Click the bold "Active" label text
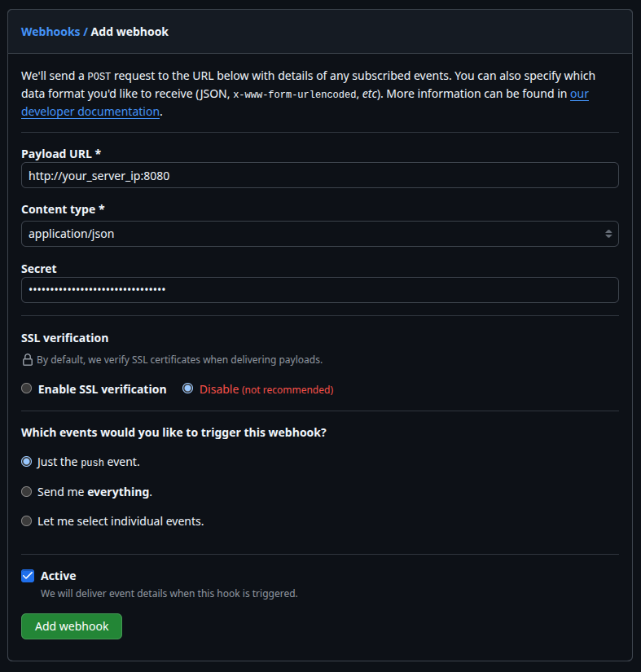The image size is (641, 672). click(59, 576)
